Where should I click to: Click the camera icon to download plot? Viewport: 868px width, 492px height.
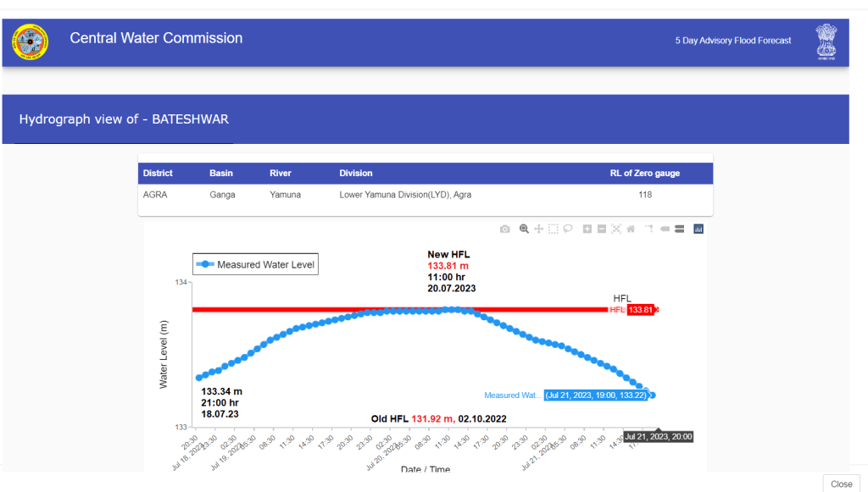pyautogui.click(x=505, y=229)
